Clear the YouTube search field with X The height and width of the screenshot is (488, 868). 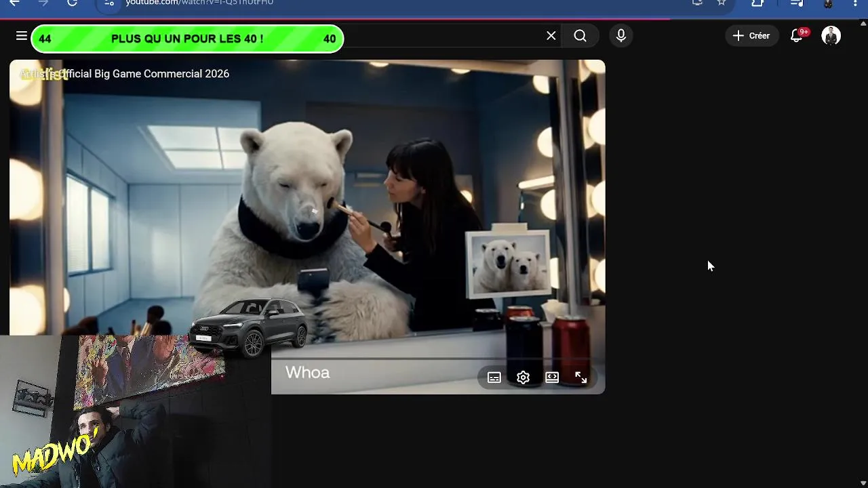(551, 36)
